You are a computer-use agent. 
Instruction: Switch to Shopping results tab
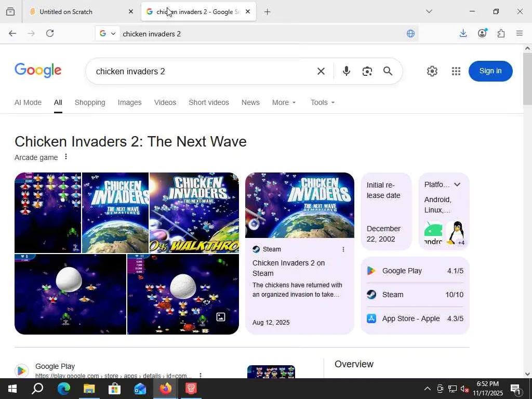(90, 102)
